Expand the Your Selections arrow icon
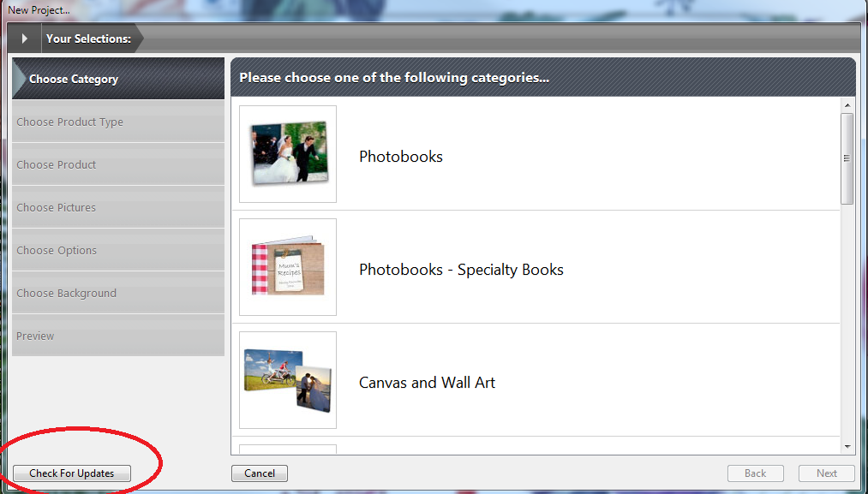The height and width of the screenshot is (494, 868). (24, 39)
